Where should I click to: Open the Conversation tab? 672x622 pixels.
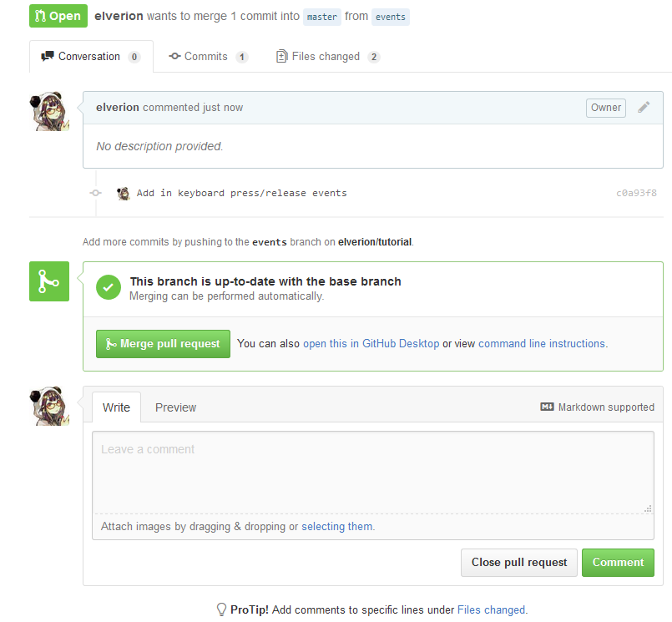[90, 57]
